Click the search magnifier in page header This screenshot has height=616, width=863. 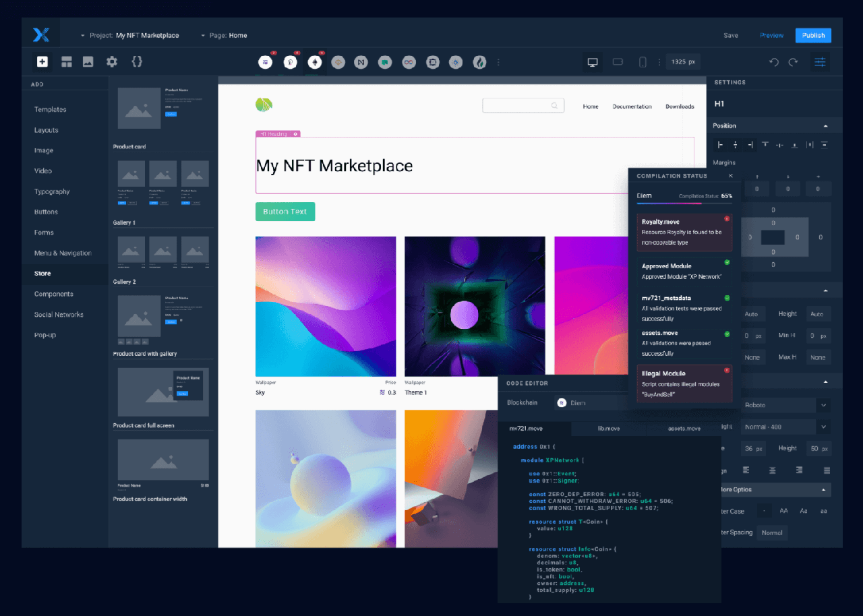point(554,106)
